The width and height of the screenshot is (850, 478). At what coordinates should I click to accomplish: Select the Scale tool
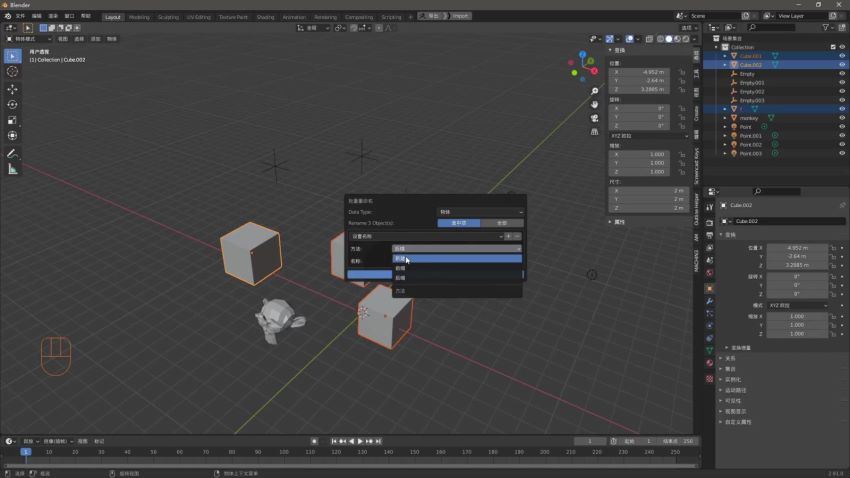click(12, 120)
